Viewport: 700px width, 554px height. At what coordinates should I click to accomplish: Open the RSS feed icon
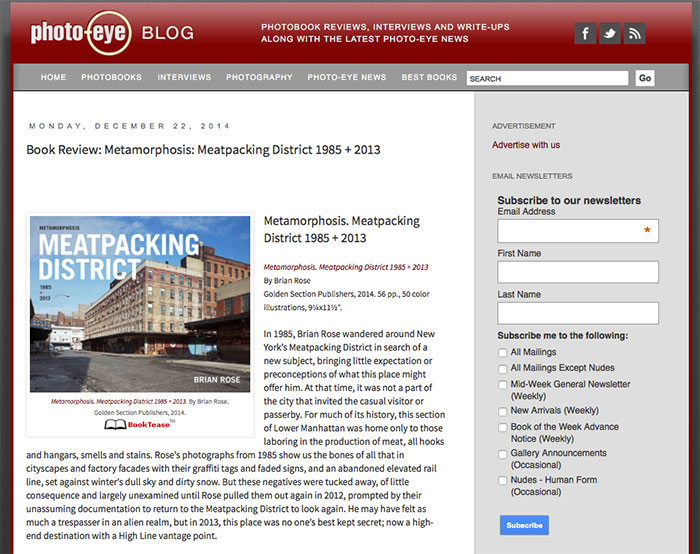pos(634,33)
